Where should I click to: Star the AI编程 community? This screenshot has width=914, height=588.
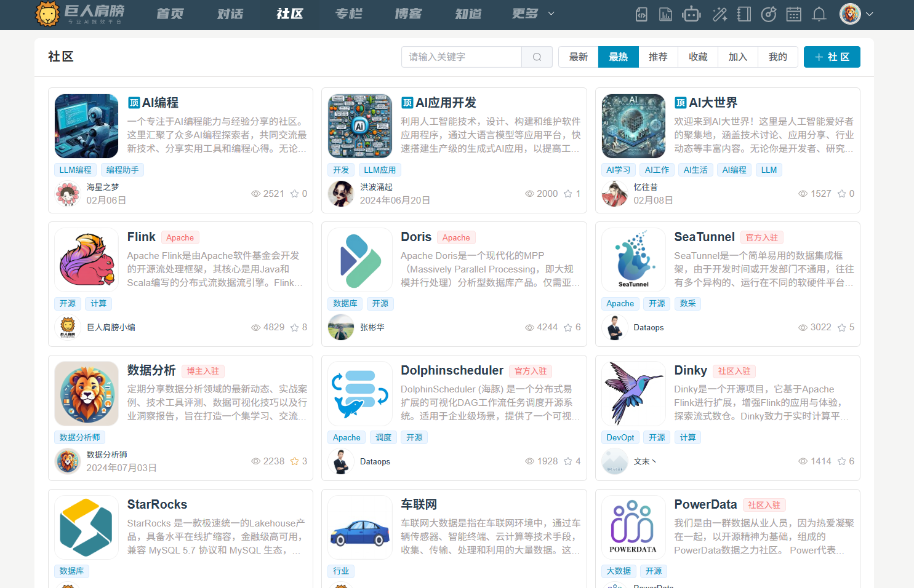click(295, 194)
